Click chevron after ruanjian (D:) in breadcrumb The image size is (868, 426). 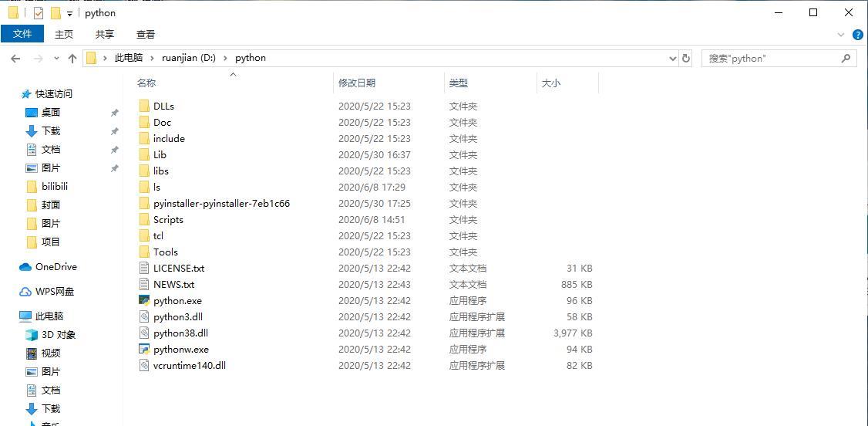(x=225, y=58)
